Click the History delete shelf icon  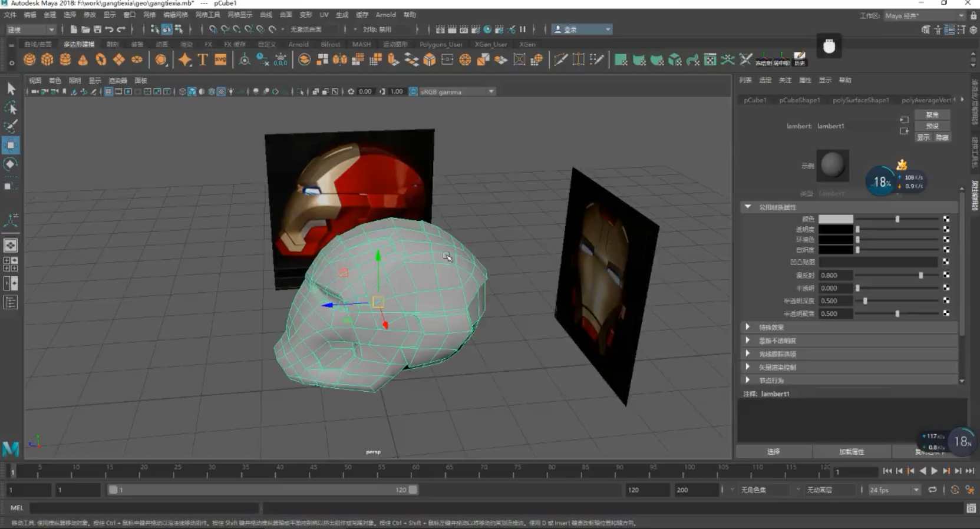[800, 59]
